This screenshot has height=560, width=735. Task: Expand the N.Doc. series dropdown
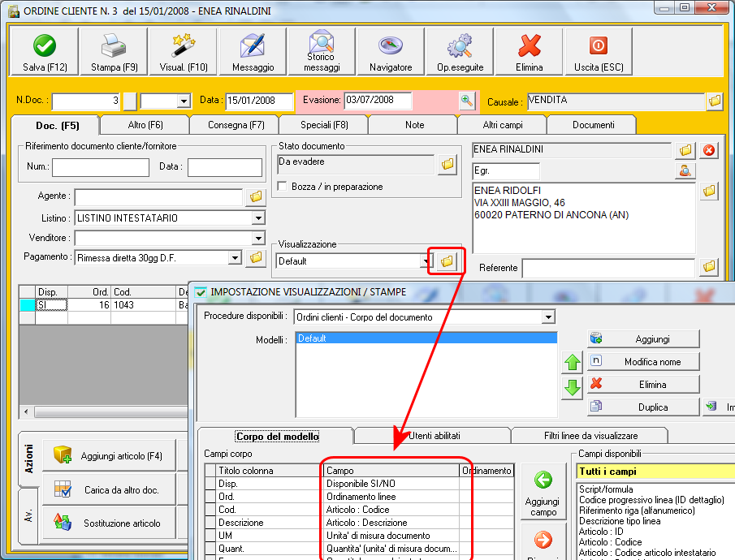pyautogui.click(x=184, y=101)
